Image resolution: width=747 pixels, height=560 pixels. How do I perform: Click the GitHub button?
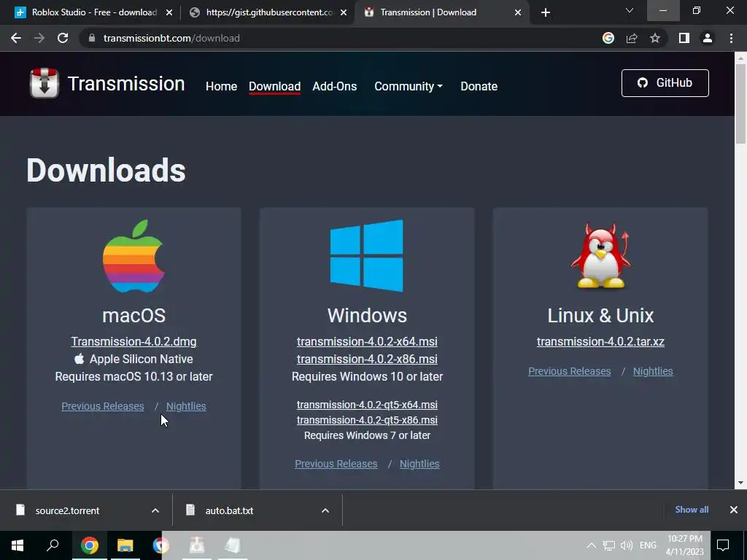click(x=665, y=83)
